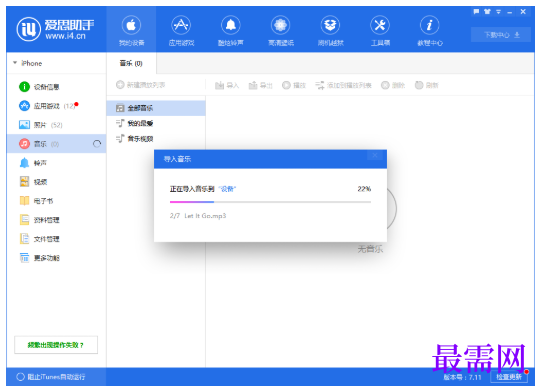Screen dimensions: 544x390
Task: Select the My Favorites (我的最爱) playlist
Action: 156,123
